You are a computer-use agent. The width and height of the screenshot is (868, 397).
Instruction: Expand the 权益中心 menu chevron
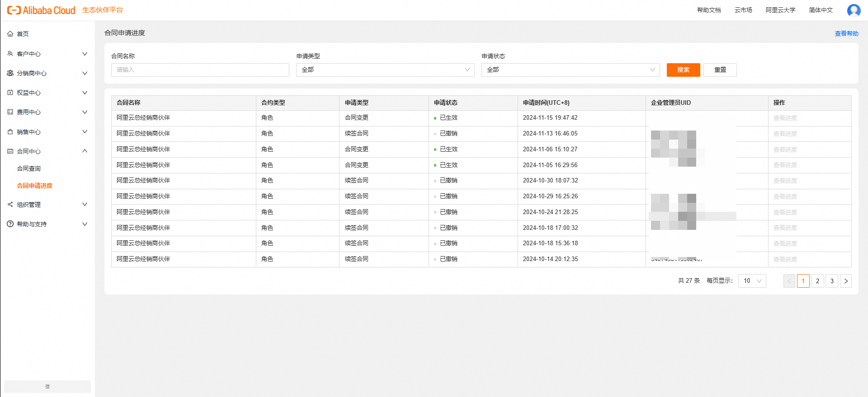85,93
